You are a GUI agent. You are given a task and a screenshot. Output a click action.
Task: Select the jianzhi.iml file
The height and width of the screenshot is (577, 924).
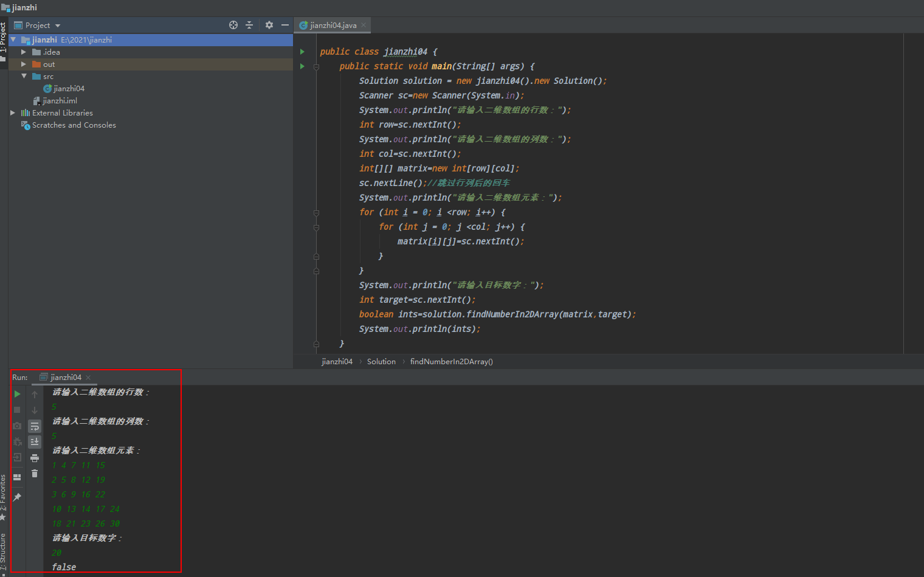coord(60,100)
